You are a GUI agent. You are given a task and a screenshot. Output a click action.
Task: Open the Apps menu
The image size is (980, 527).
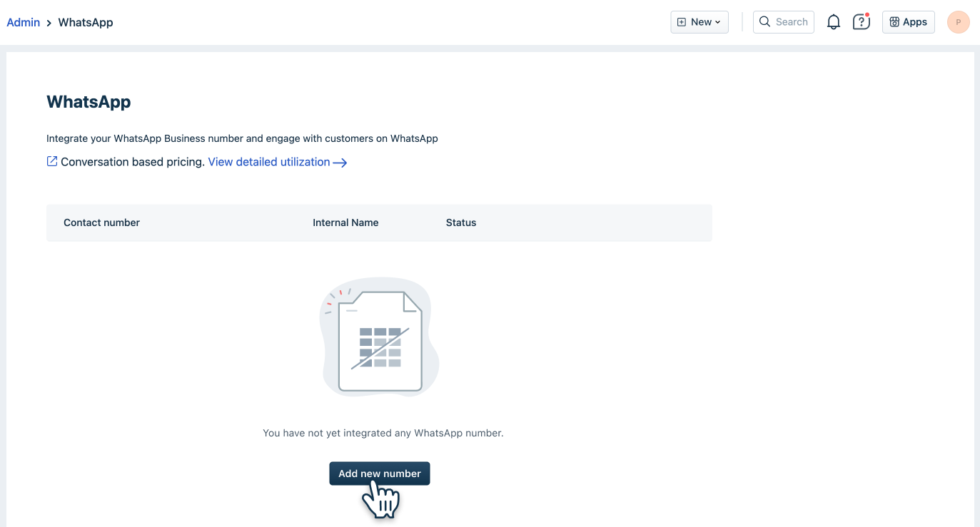click(x=908, y=22)
